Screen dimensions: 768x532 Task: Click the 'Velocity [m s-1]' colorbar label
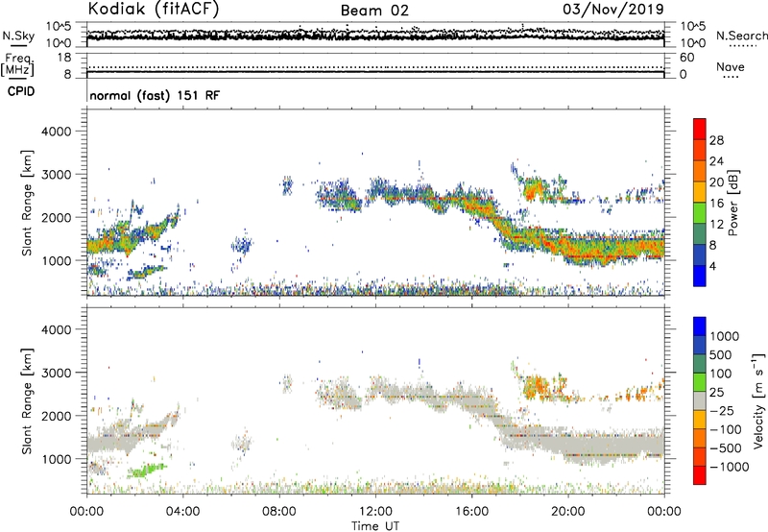tap(758, 400)
